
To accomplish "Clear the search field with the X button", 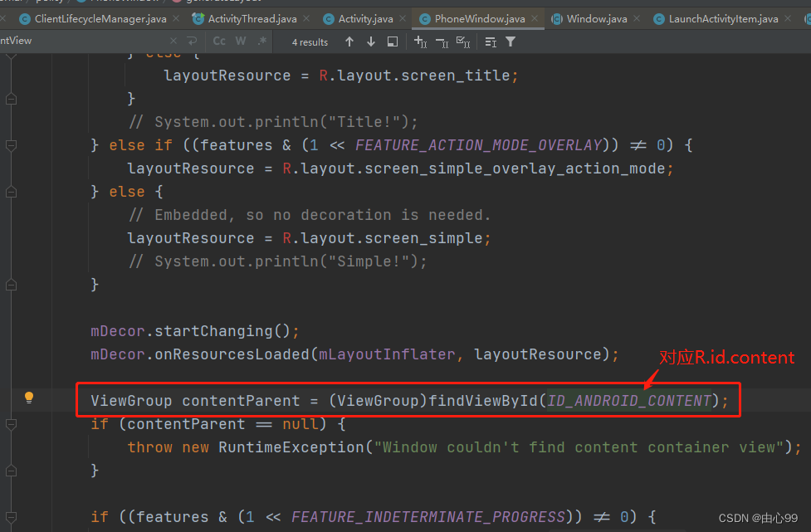I will 173,40.
